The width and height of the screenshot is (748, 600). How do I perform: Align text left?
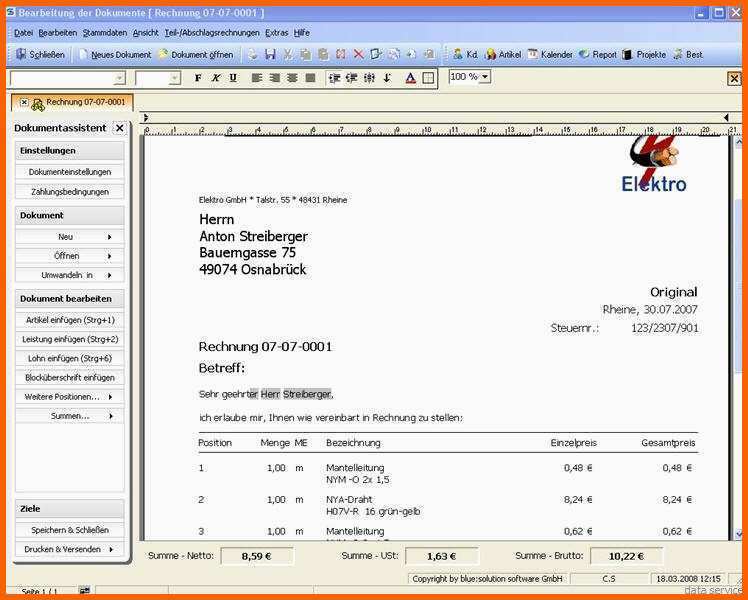pos(257,78)
